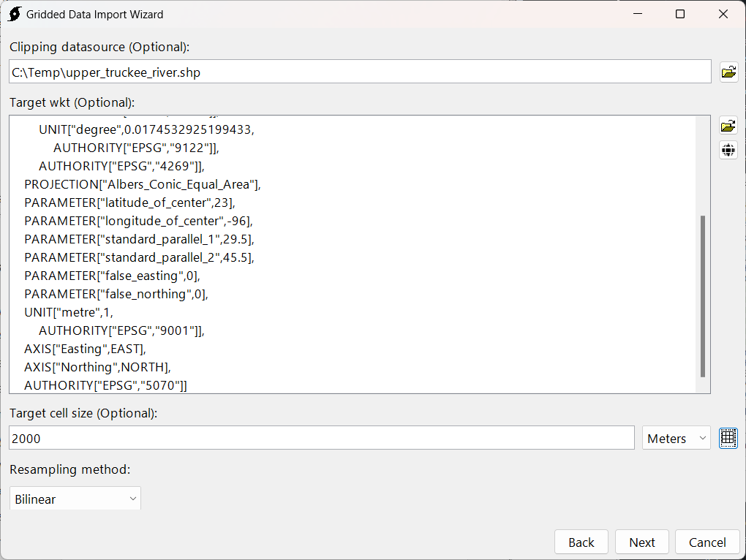Go back to the previous wizard step
Viewport: 746px width, 560px height.
pos(581,542)
